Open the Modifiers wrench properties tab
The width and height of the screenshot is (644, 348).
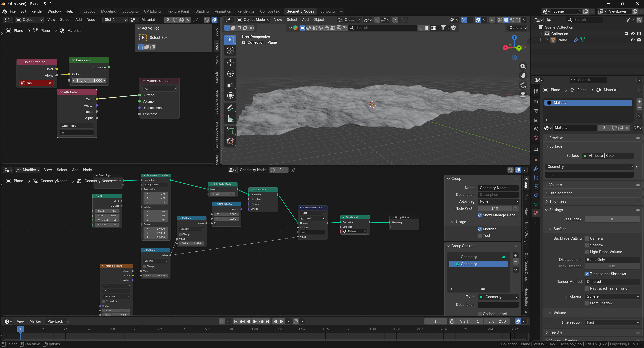coord(536,169)
